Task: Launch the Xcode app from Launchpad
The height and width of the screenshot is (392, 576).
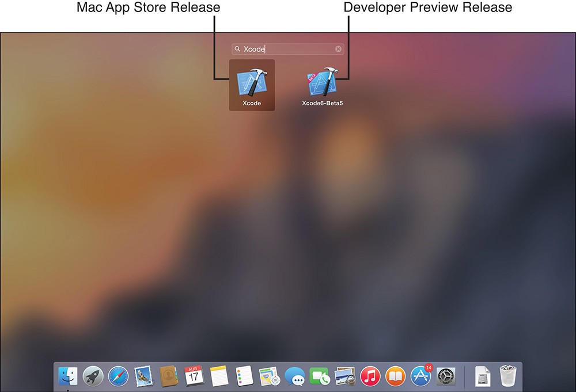Action: pos(252,86)
